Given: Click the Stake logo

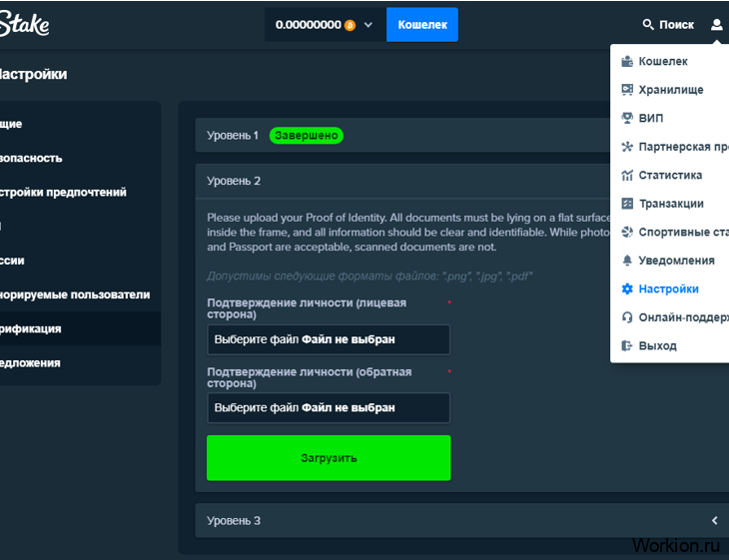Looking at the screenshot, I should pyautogui.click(x=25, y=24).
